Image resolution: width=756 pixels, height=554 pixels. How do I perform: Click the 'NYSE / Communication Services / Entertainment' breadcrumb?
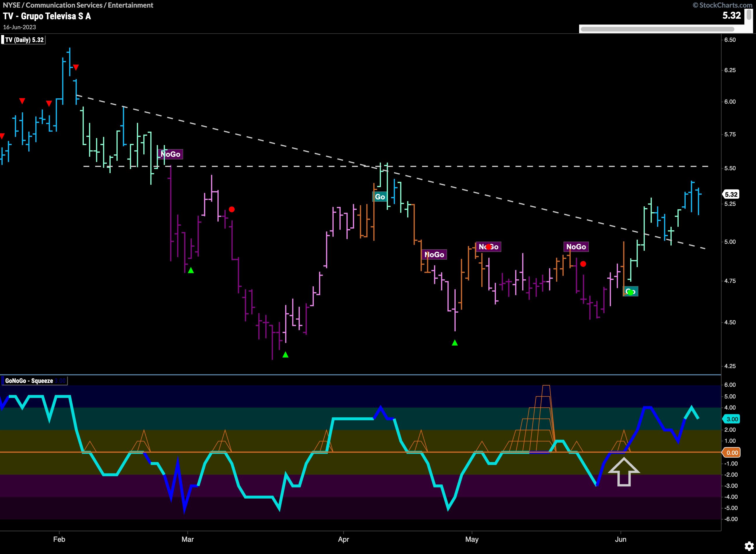click(x=78, y=5)
